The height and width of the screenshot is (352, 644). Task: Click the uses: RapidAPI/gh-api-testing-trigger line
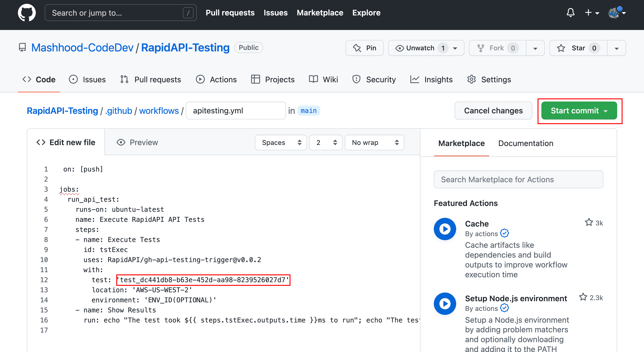coord(172,260)
